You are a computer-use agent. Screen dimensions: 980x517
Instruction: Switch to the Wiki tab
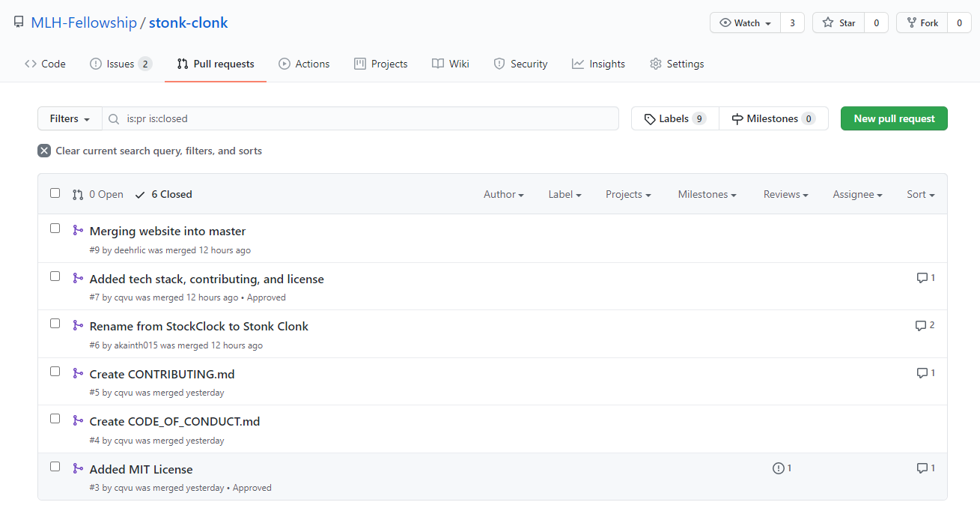tap(451, 64)
